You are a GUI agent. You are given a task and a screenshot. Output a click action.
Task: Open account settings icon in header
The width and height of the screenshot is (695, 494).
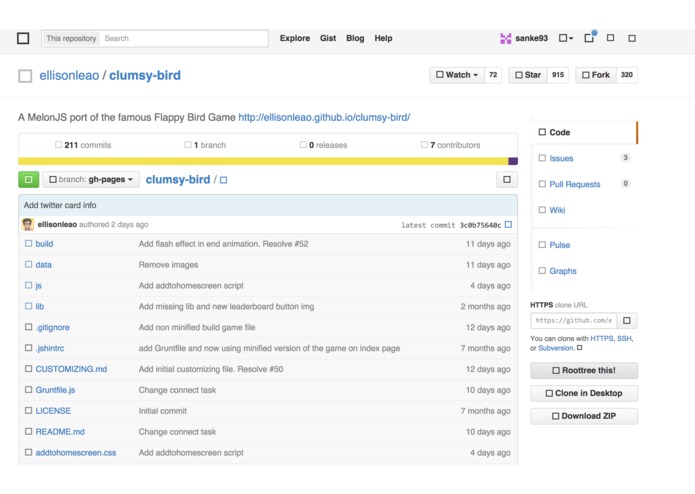(x=610, y=38)
